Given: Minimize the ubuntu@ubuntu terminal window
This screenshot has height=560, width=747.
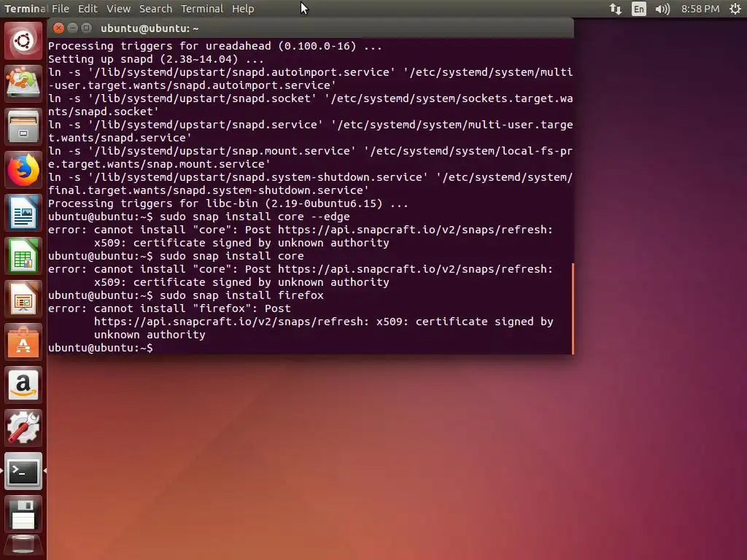Looking at the screenshot, I should pos(72,28).
